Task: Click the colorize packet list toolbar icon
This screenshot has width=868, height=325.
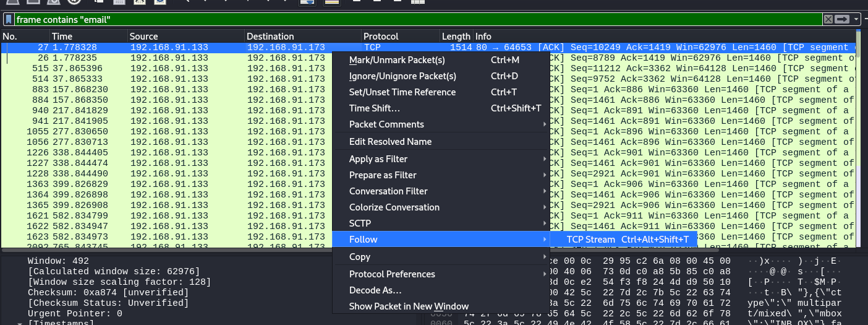Action: [x=332, y=2]
